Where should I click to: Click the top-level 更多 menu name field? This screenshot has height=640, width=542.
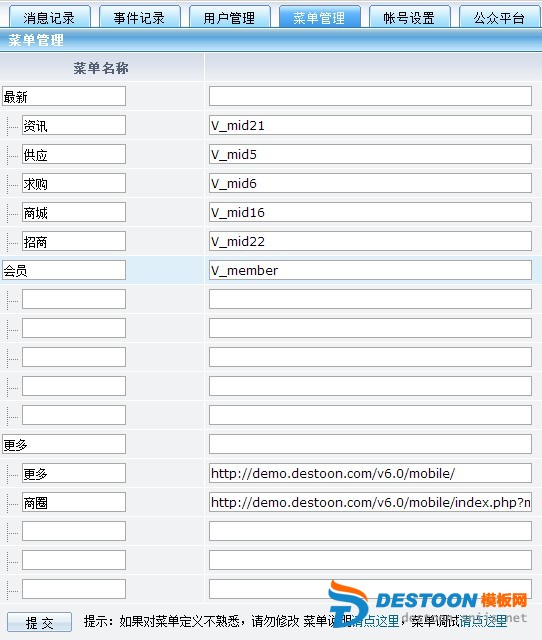[64, 444]
